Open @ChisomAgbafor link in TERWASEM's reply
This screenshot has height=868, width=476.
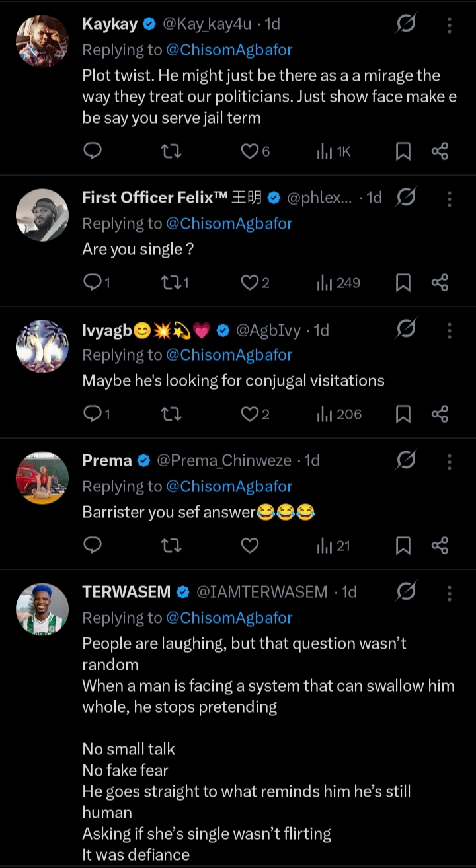tap(229, 618)
